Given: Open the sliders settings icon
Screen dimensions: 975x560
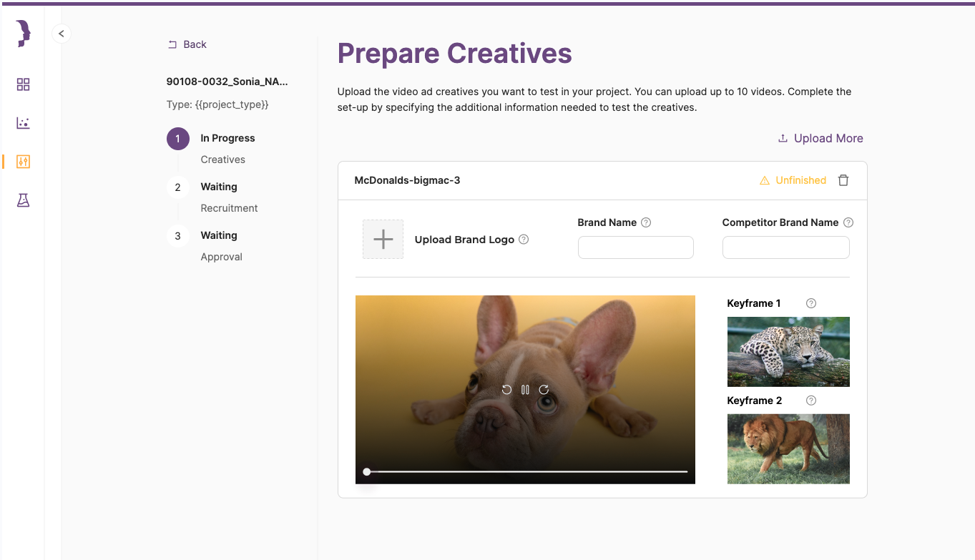Looking at the screenshot, I should tap(23, 162).
